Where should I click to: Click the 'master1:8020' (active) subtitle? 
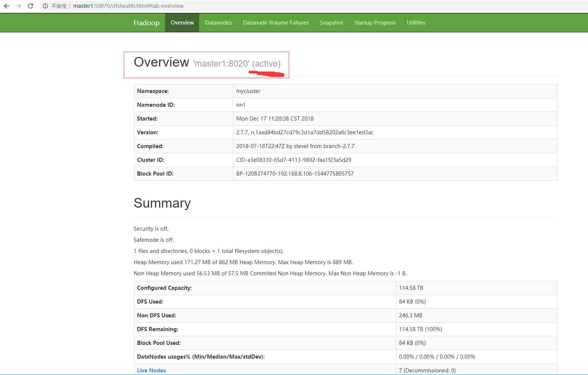(x=237, y=64)
